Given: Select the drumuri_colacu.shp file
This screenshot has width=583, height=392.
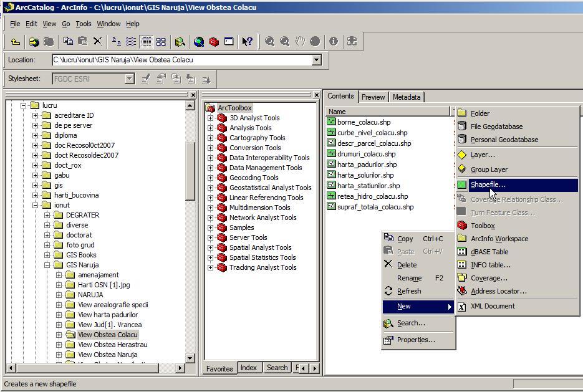Looking at the screenshot, I should [366, 154].
